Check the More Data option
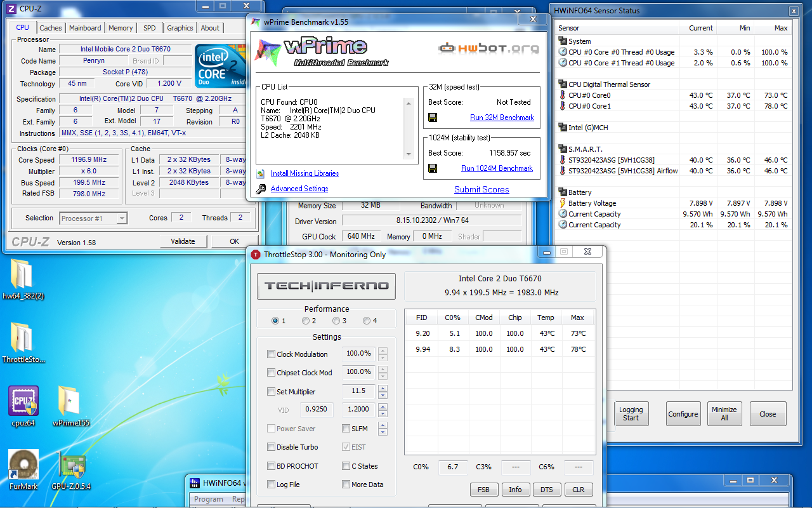The image size is (812, 508). pos(346,485)
